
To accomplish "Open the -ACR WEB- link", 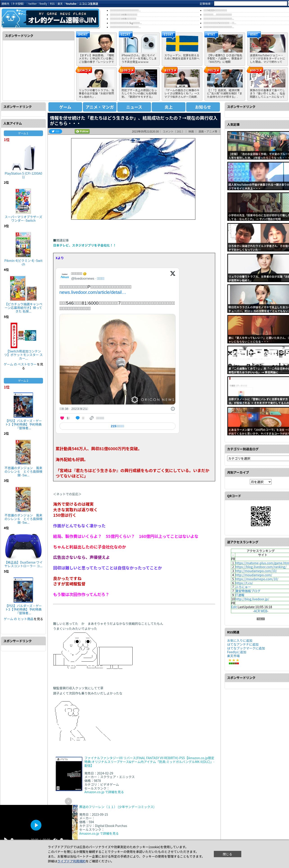I will (x=261, y=611).
